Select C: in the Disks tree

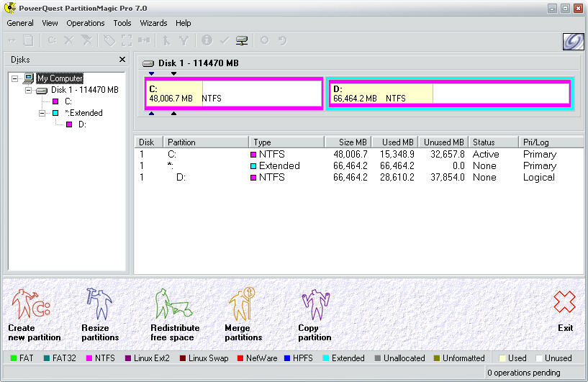pos(68,101)
